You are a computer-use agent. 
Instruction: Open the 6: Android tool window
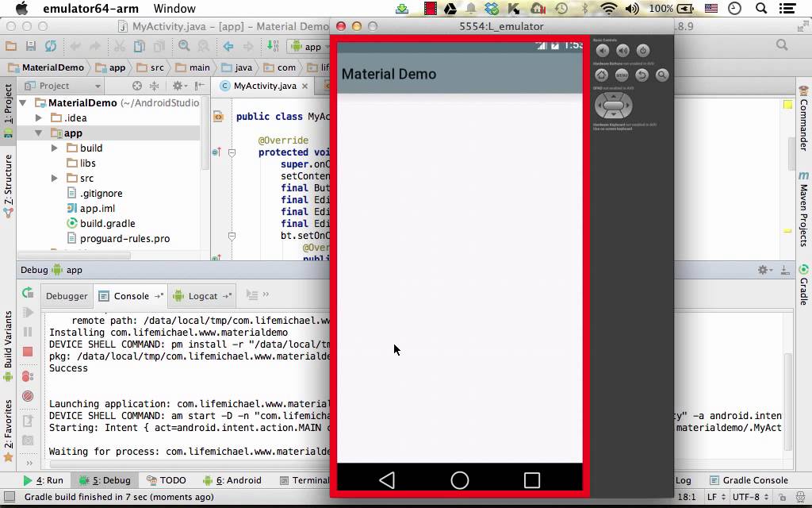coord(232,480)
